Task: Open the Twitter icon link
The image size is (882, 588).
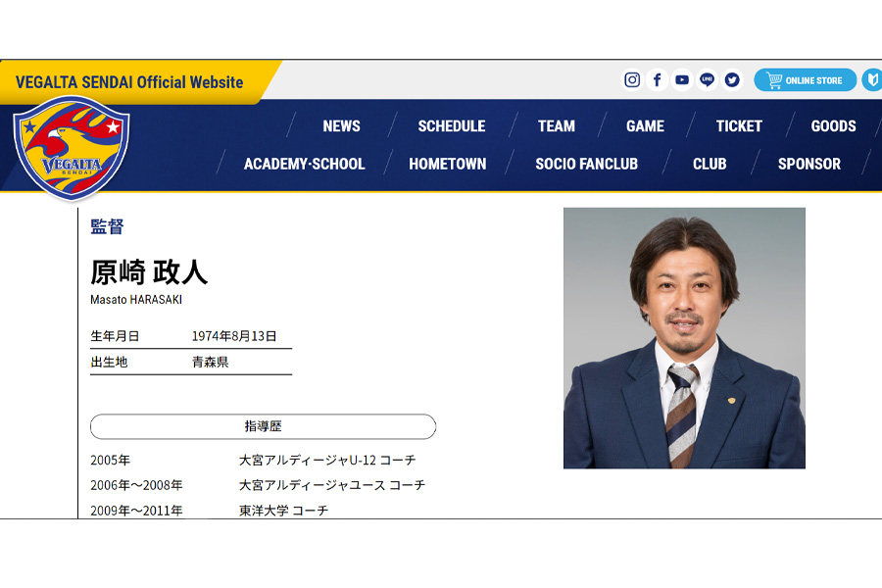Action: 732,80
